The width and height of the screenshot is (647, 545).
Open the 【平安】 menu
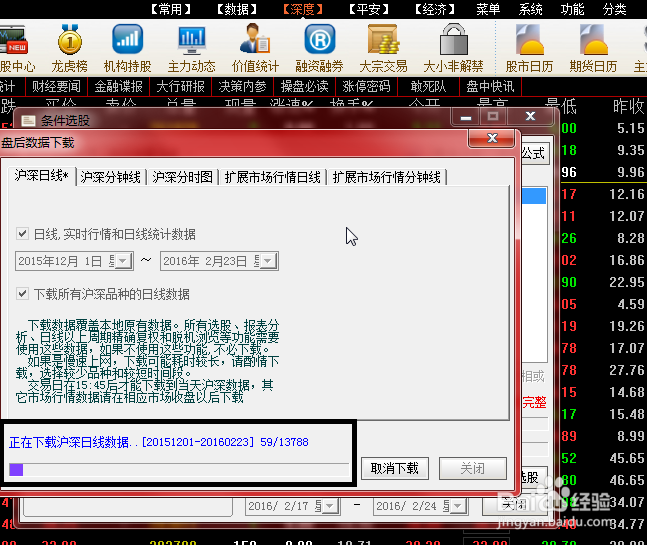(x=368, y=9)
